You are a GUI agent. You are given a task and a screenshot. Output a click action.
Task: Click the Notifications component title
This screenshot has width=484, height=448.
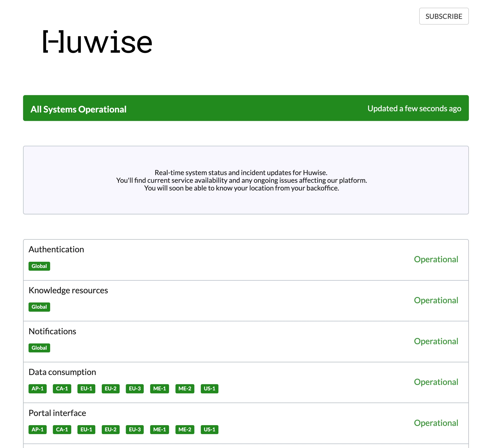coord(52,331)
